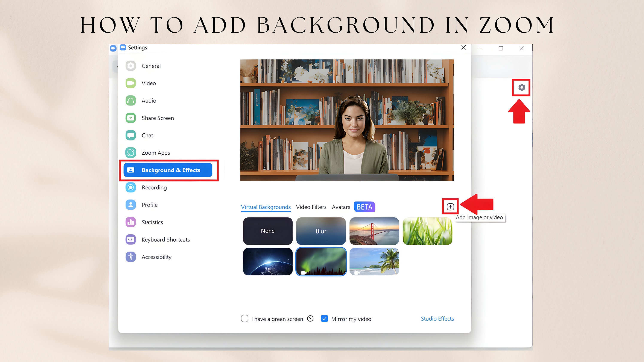Select the Video camera icon
The image size is (644, 362).
tap(131, 83)
